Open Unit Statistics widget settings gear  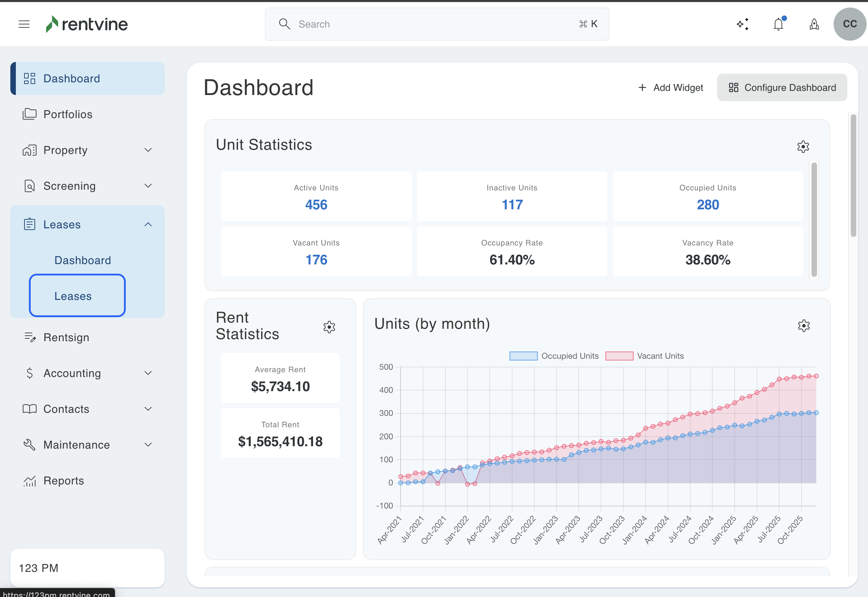click(x=803, y=146)
